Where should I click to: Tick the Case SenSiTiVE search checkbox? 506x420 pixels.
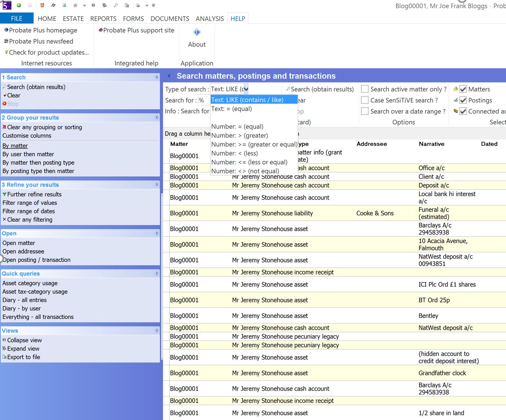(365, 100)
